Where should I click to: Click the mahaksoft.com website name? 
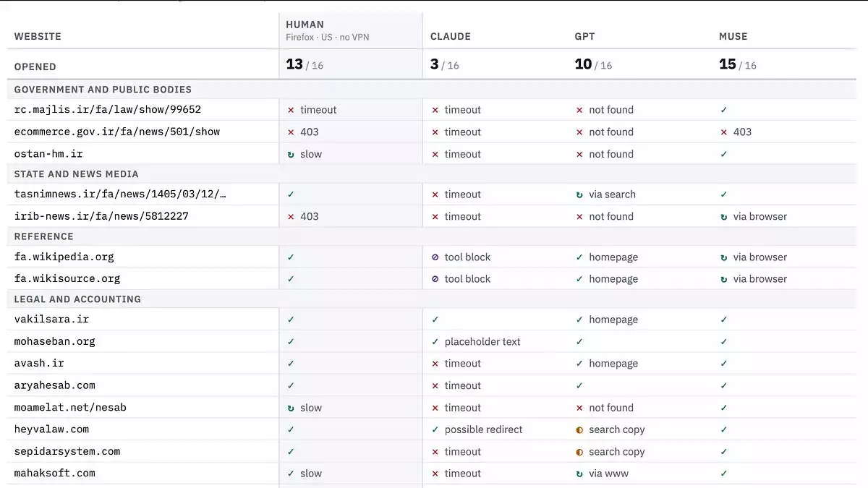coord(55,474)
